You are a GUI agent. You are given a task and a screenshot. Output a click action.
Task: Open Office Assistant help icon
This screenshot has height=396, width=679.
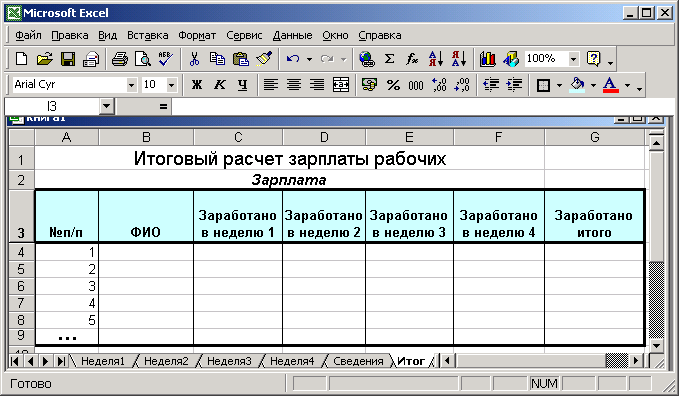pyautogui.click(x=593, y=59)
